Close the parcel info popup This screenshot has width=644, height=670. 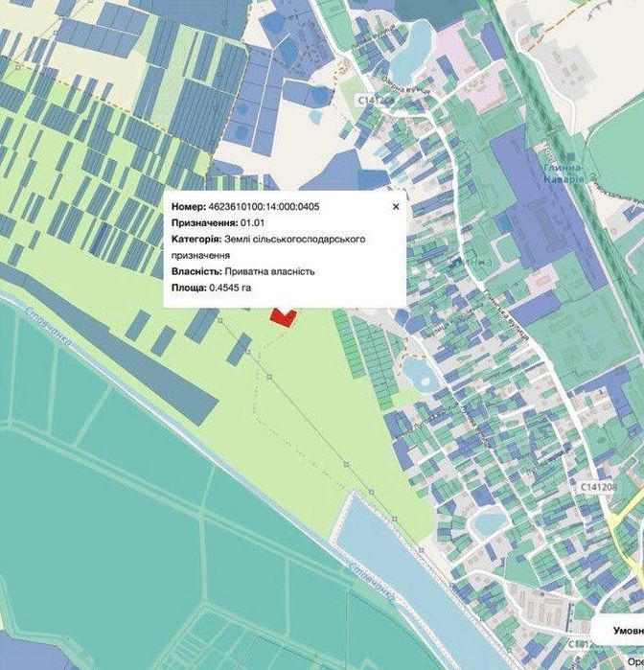pyautogui.click(x=396, y=207)
